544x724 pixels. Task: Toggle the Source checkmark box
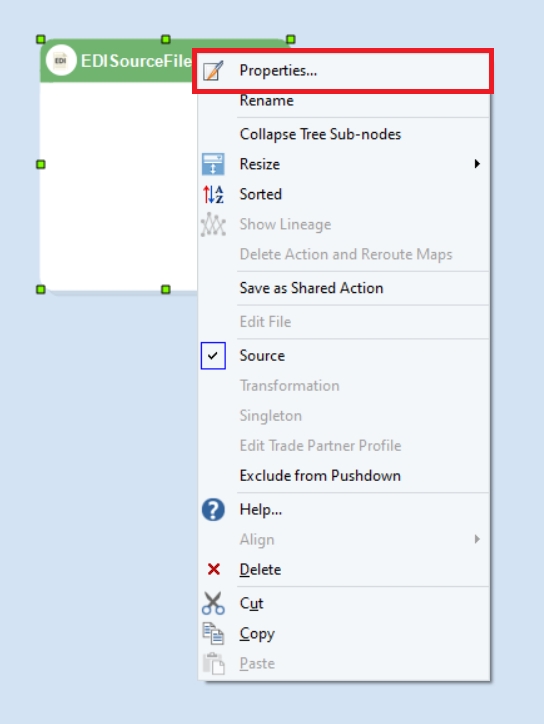point(213,356)
